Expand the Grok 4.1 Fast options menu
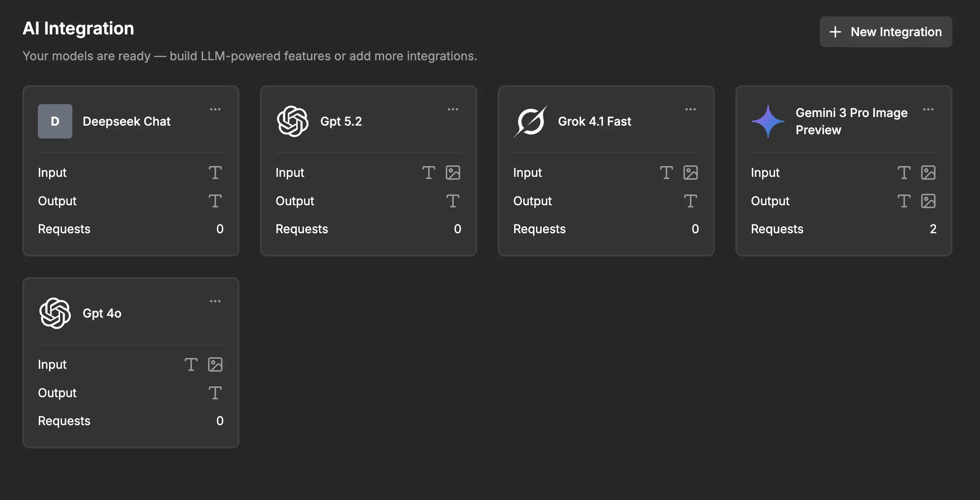Image resolution: width=980 pixels, height=500 pixels. [x=691, y=109]
